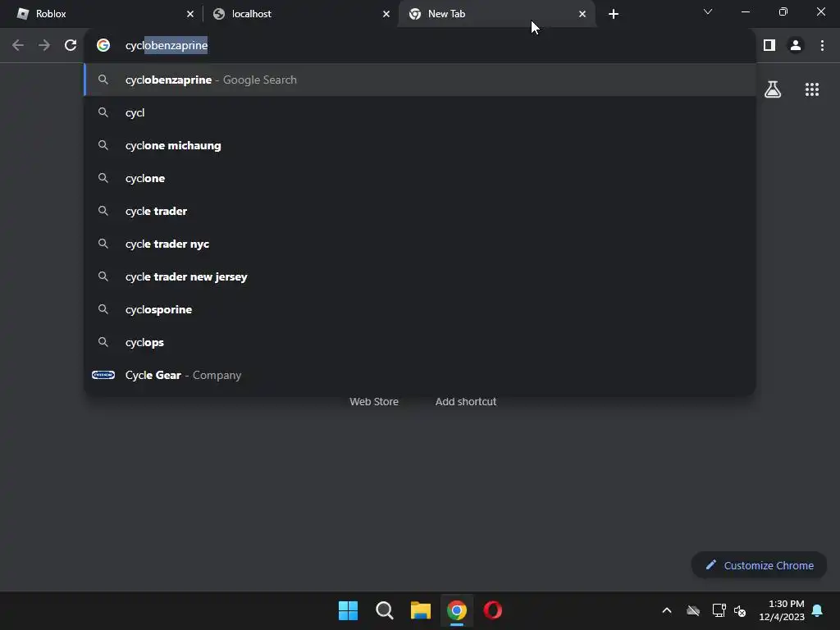Click the Chrome taskbar icon

click(457, 610)
